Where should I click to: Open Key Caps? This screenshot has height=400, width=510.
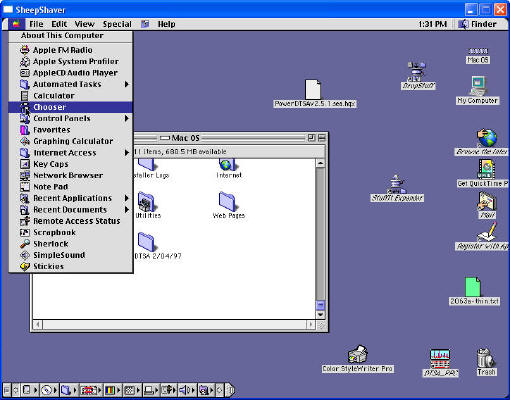click(71, 164)
